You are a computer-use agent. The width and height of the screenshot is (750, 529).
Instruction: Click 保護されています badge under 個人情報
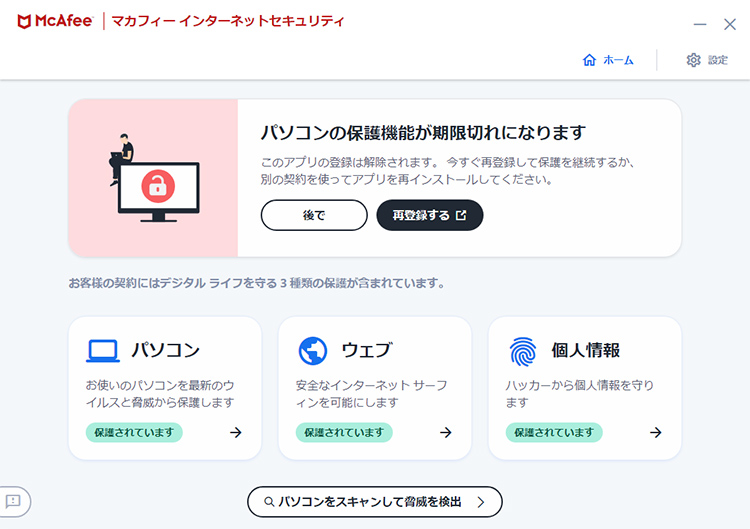554,432
